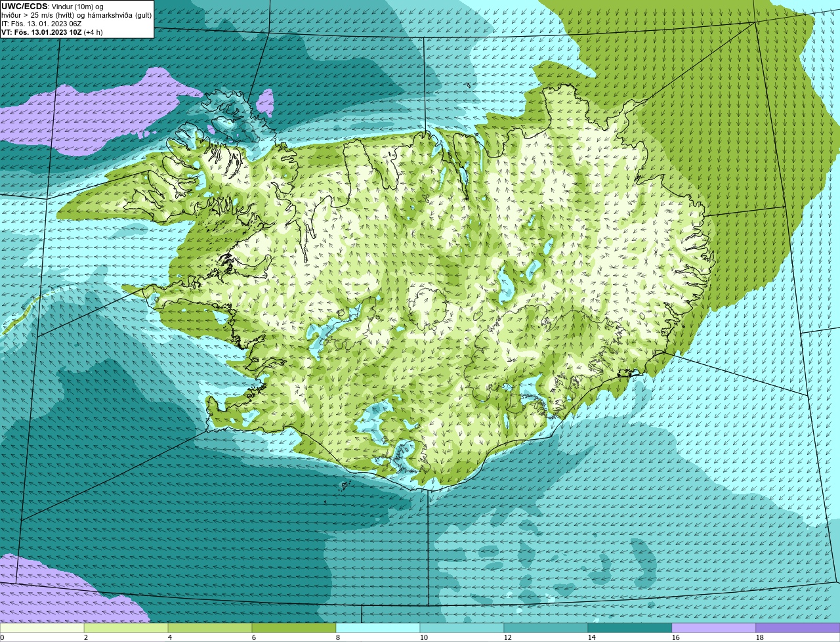This screenshot has height=642, width=840.
Task: Click the legend scale label '4'
Action: click(x=170, y=637)
